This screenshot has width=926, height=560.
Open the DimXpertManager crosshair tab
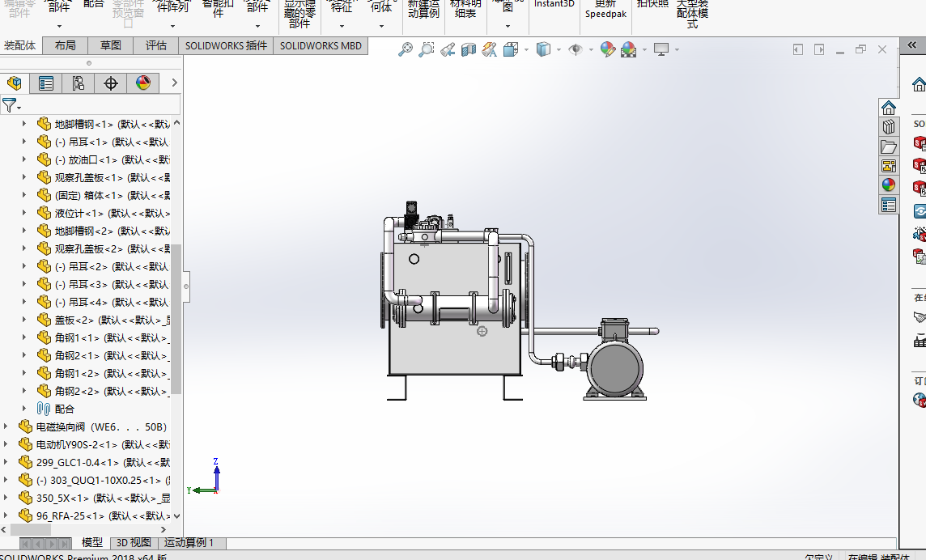click(110, 83)
